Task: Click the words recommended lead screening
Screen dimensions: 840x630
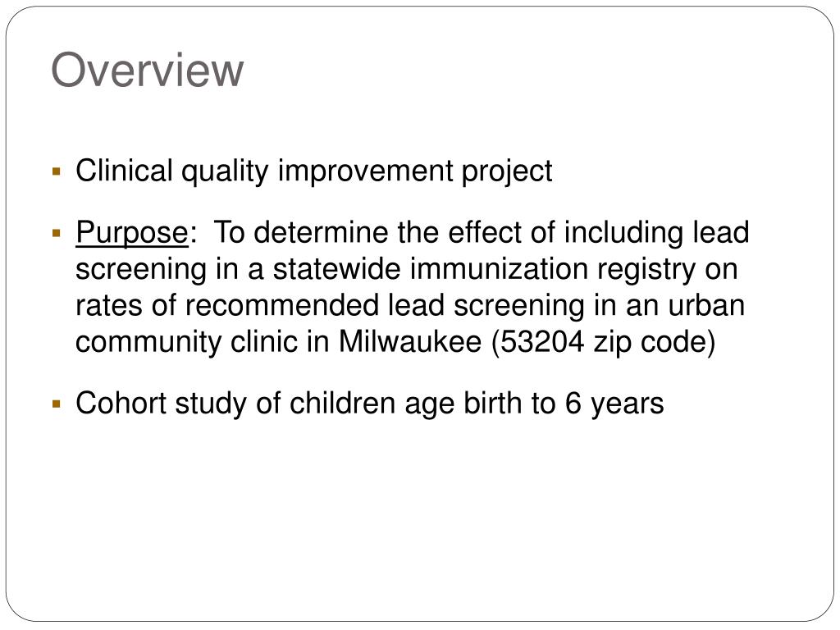Action: click(x=385, y=306)
